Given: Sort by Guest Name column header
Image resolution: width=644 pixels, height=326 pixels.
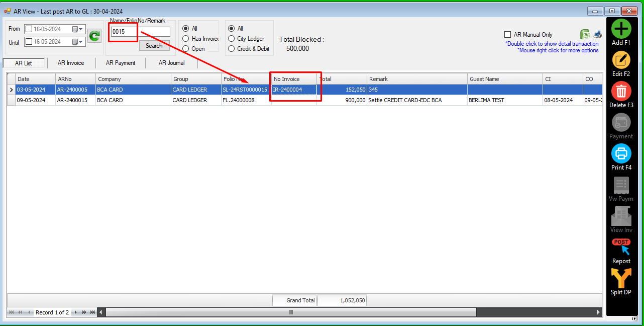Looking at the screenshot, I should (505, 79).
